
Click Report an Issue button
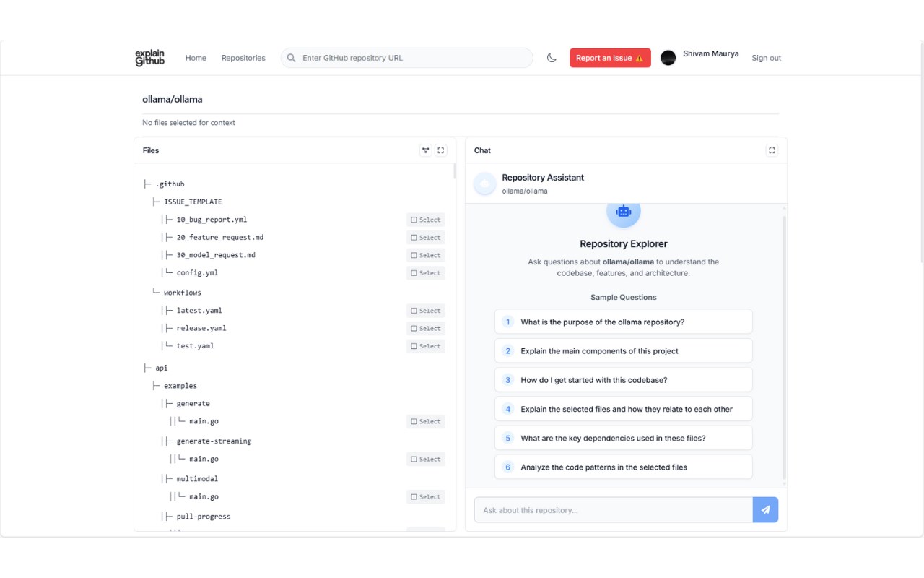pos(610,58)
